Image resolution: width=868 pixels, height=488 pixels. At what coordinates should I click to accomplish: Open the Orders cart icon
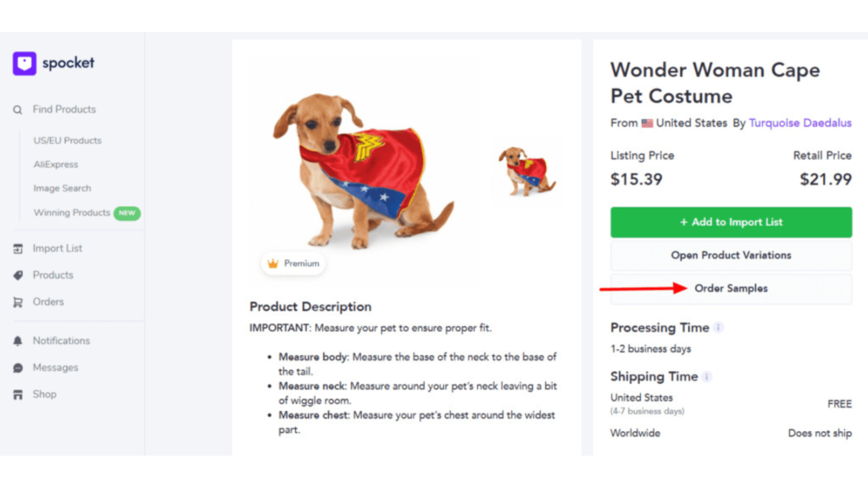[18, 302]
